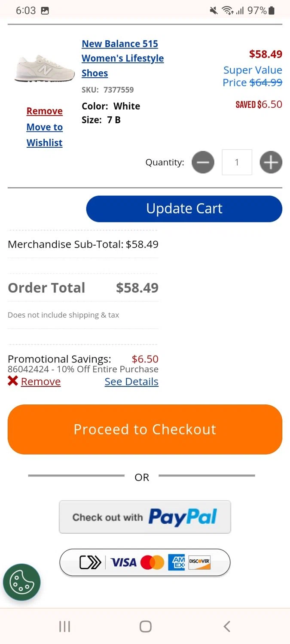Tap the New Balance shoe thumbnail
The height and width of the screenshot is (644, 290).
pos(39,68)
